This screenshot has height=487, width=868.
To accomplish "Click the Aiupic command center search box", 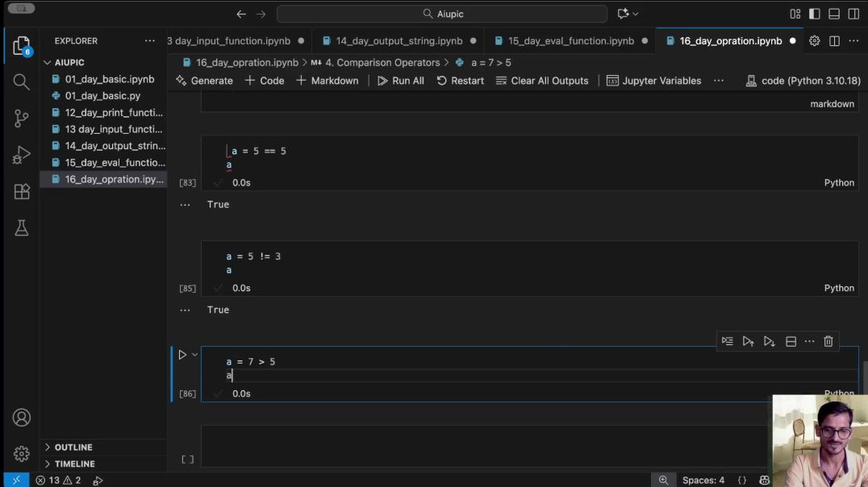I will (x=442, y=14).
